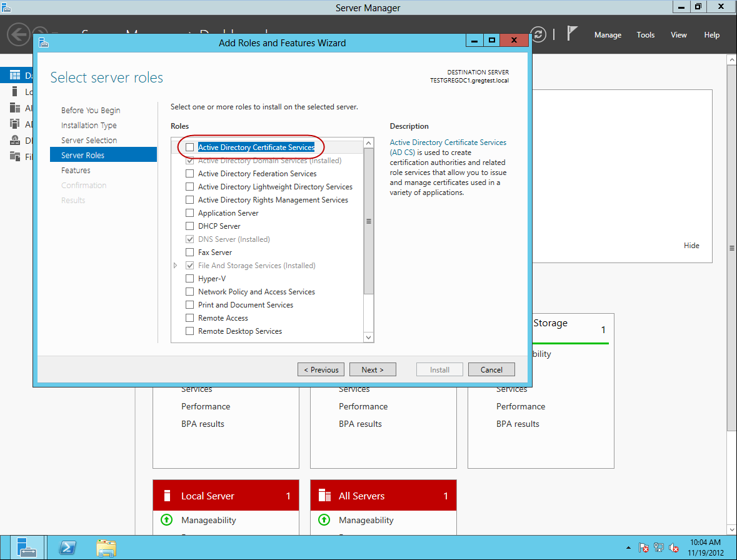The height and width of the screenshot is (560, 737).
Task: Click the Next button
Action: 373,369
